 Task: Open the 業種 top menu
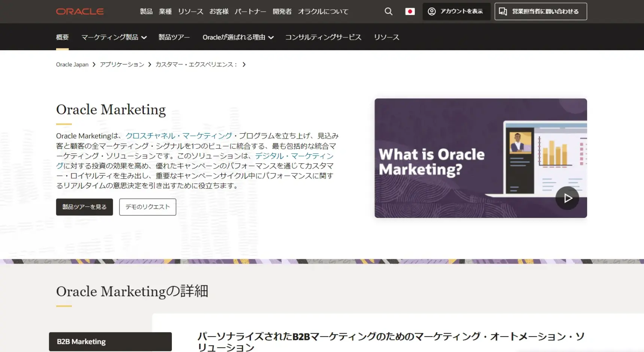pos(165,12)
